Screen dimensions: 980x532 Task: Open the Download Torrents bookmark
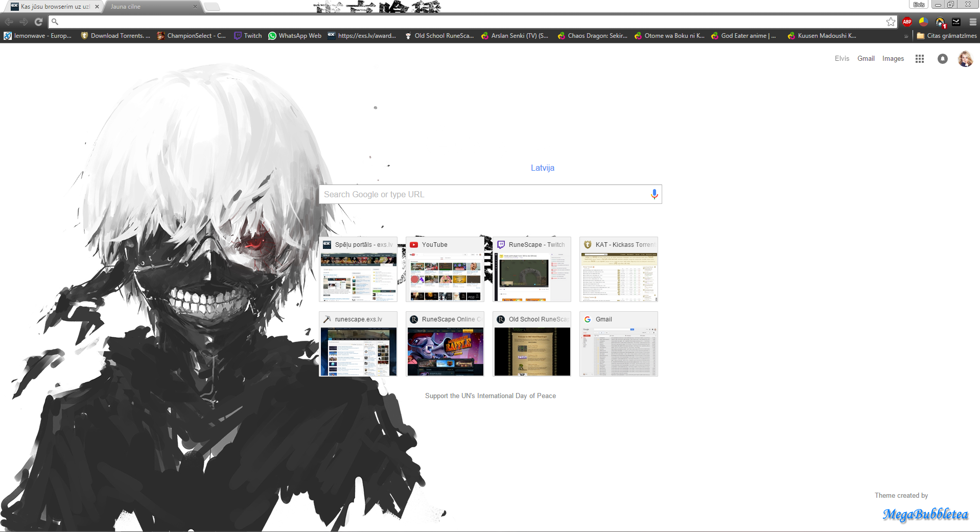click(115, 36)
